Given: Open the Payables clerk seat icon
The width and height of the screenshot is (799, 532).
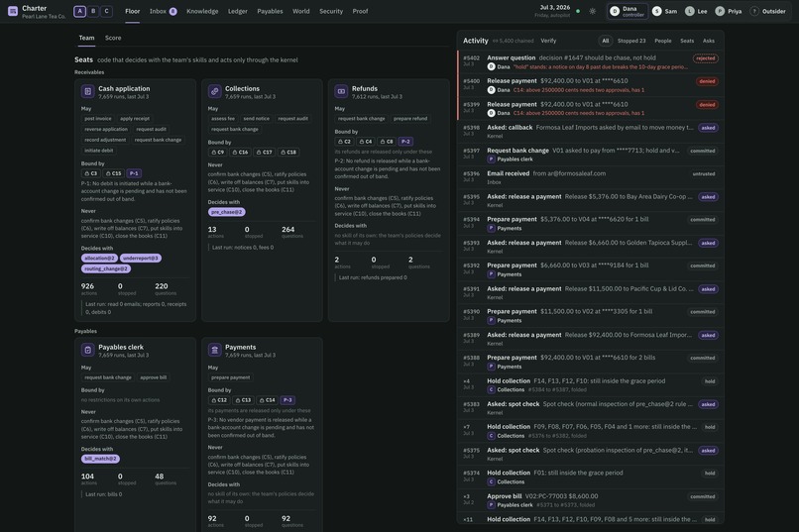Looking at the screenshot, I should 87,351.
